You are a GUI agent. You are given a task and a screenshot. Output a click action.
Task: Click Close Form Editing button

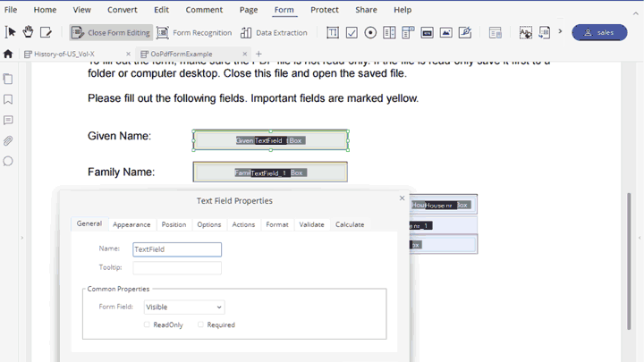point(111,32)
